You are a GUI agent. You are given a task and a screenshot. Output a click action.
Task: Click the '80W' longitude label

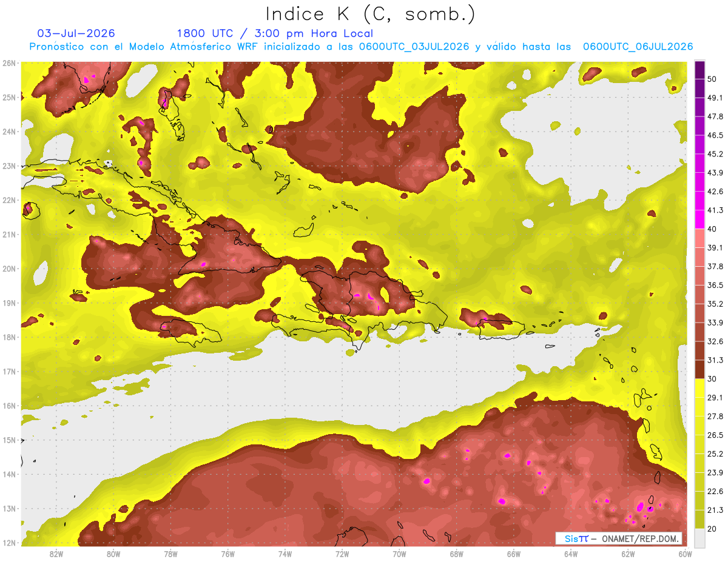tap(113, 554)
